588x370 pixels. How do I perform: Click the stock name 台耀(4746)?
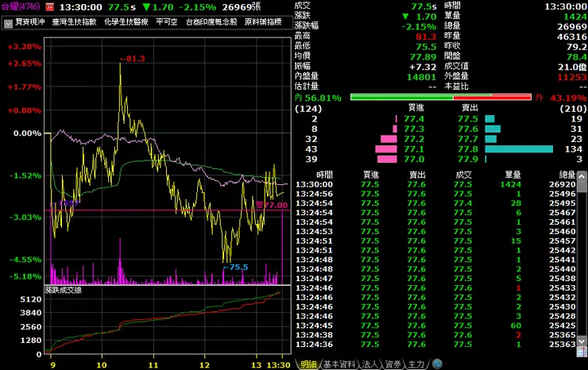[21, 7]
